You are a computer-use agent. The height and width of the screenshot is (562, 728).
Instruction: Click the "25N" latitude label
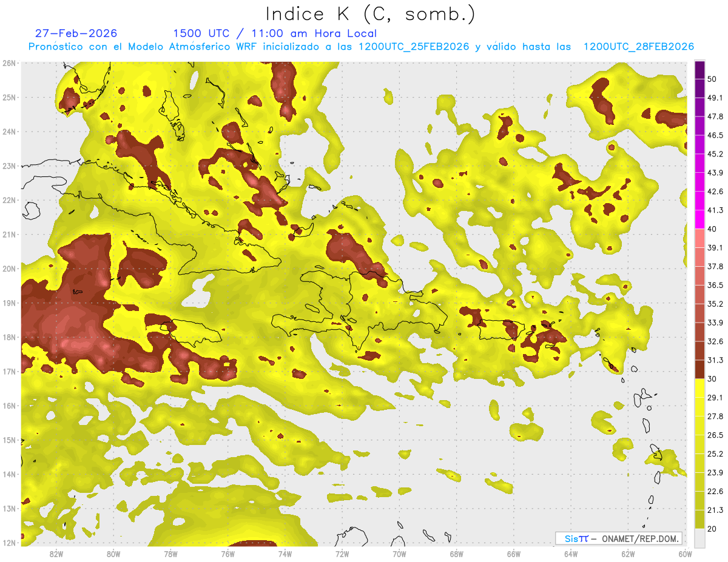9,97
